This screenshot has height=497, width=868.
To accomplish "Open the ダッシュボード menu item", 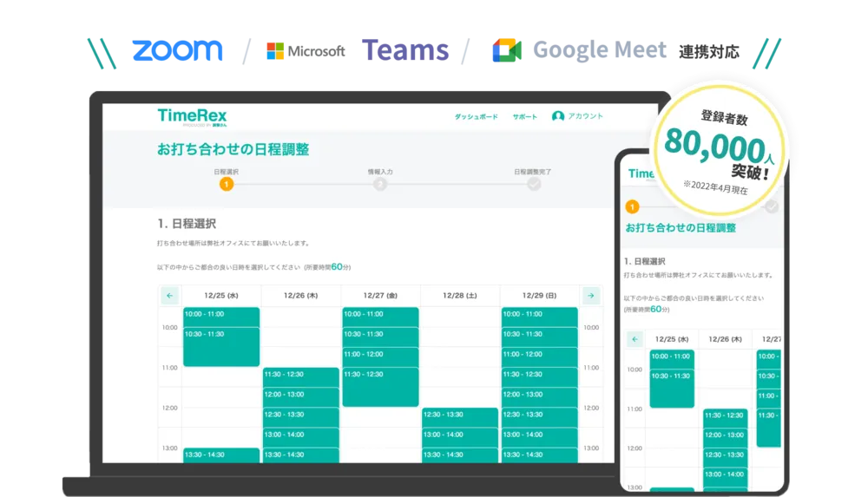I will point(476,116).
